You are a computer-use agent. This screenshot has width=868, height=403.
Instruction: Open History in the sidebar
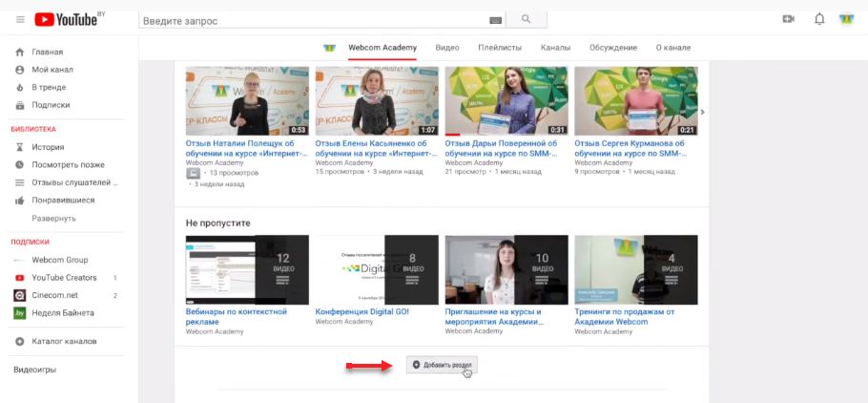[x=48, y=147]
